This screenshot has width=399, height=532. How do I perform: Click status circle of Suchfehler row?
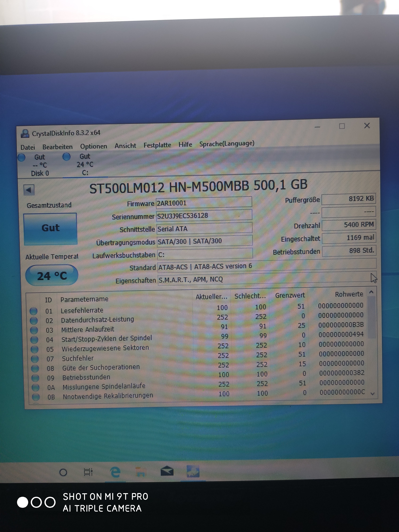(35, 359)
